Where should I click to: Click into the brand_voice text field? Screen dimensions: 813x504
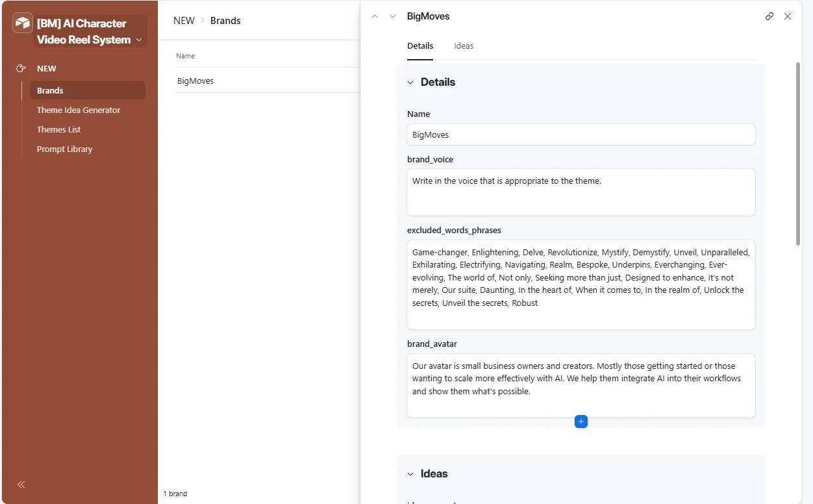click(581, 192)
